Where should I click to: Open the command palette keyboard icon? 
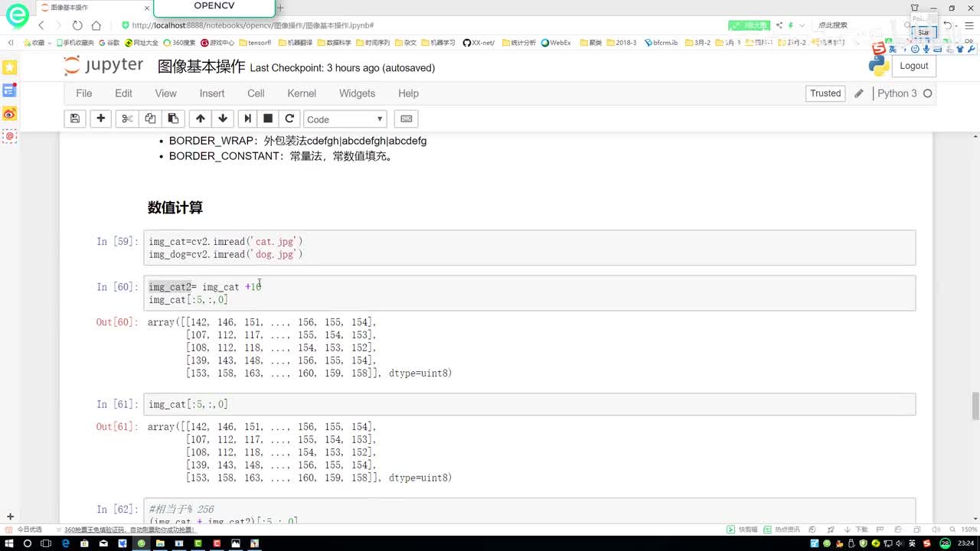point(407,119)
